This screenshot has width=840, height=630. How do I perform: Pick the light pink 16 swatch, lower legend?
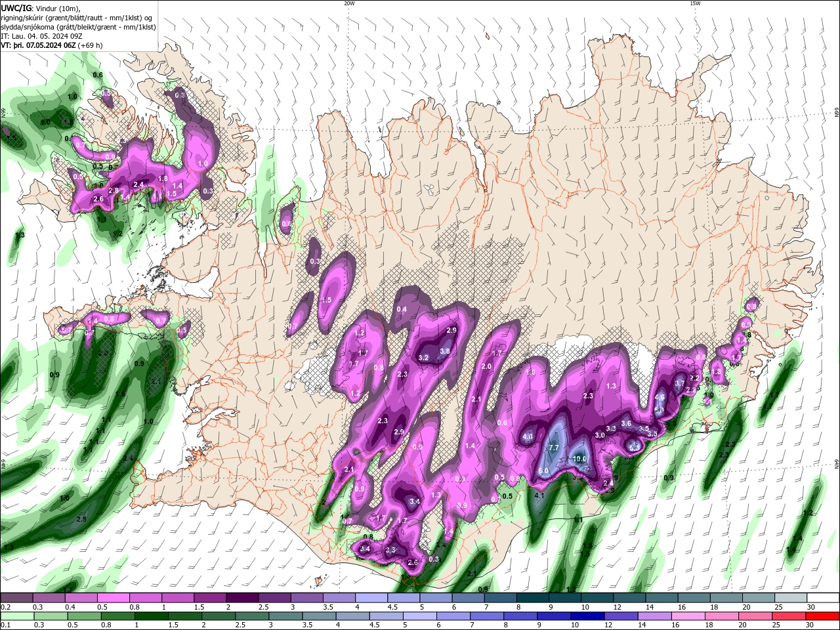point(688,616)
